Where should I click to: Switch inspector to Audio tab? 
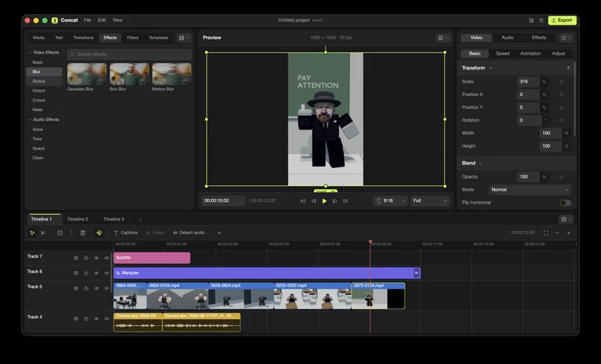508,38
